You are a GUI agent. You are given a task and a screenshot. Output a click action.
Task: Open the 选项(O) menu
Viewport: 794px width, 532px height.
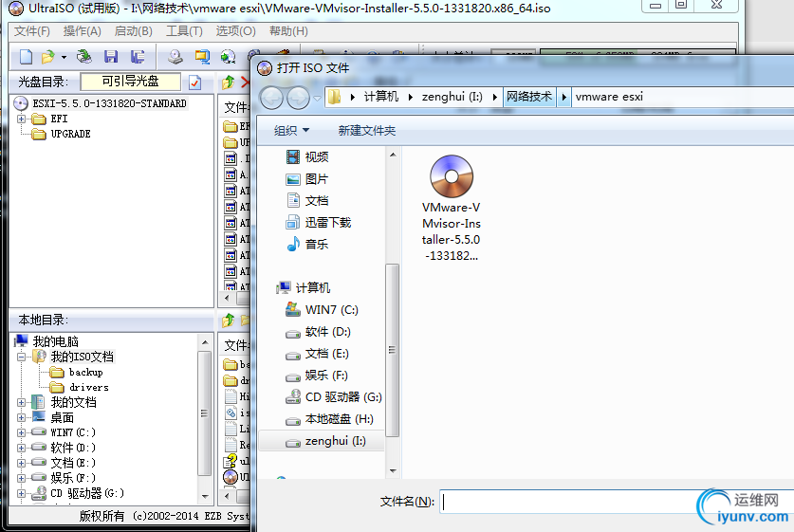tap(235, 31)
